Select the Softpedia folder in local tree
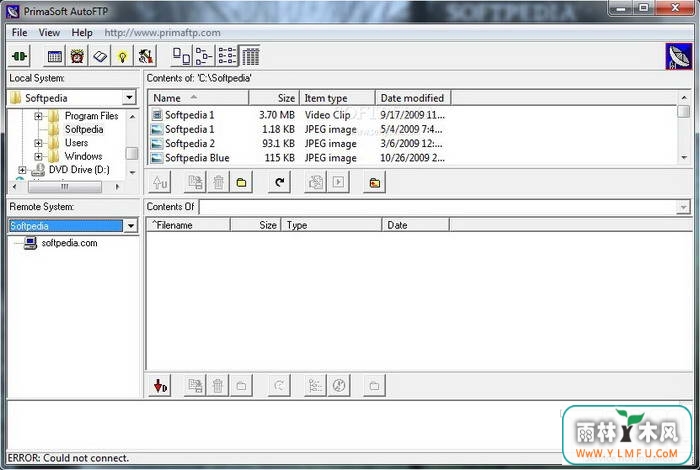 84,129
